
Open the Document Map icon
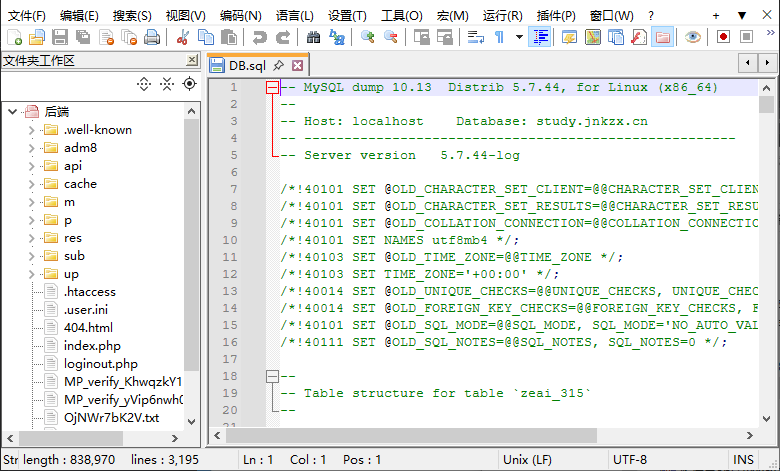[x=593, y=37]
